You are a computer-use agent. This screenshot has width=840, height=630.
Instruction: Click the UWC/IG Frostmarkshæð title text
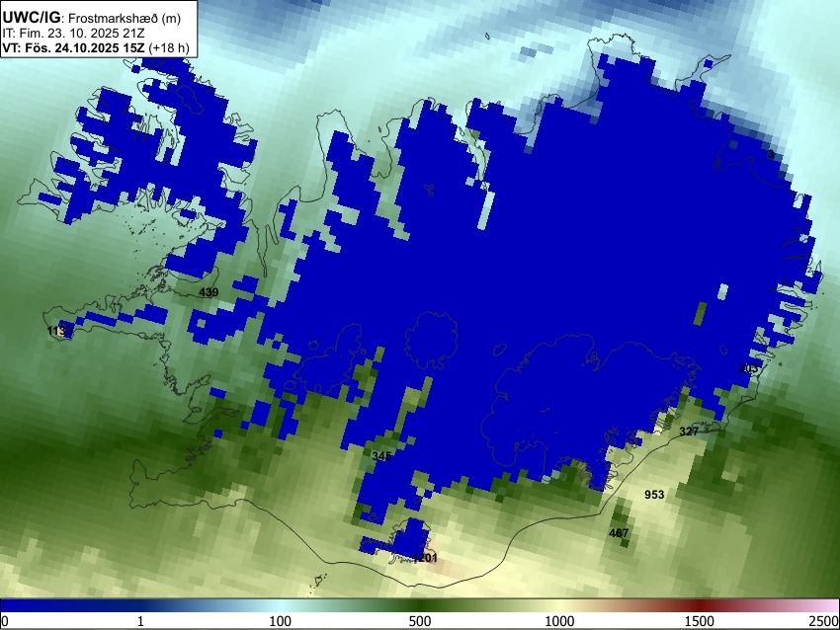click(92, 18)
